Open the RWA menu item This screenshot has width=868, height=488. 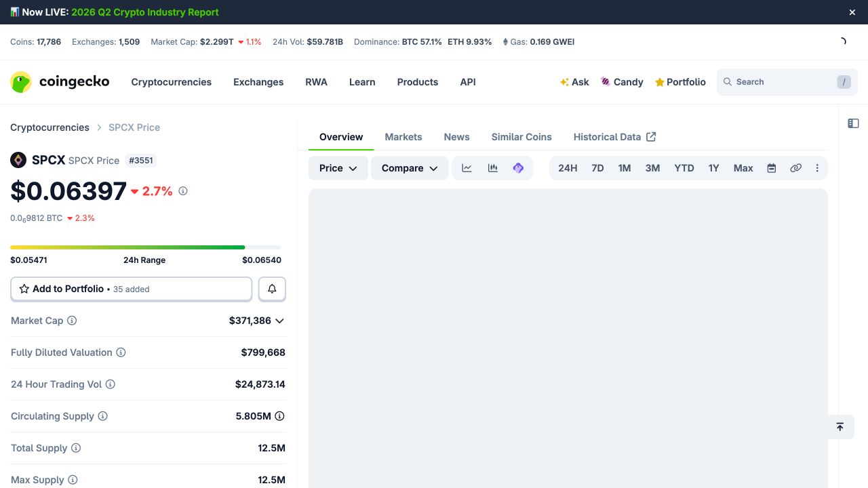(x=316, y=82)
